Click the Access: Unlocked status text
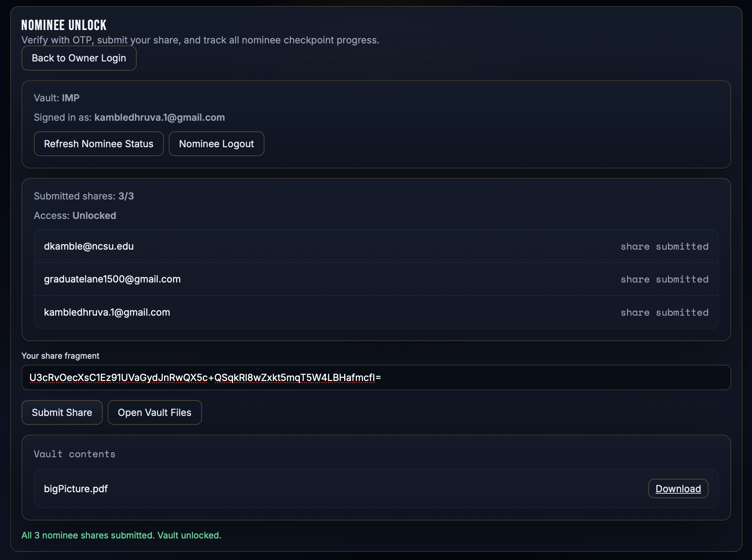752x560 pixels. coord(75,215)
